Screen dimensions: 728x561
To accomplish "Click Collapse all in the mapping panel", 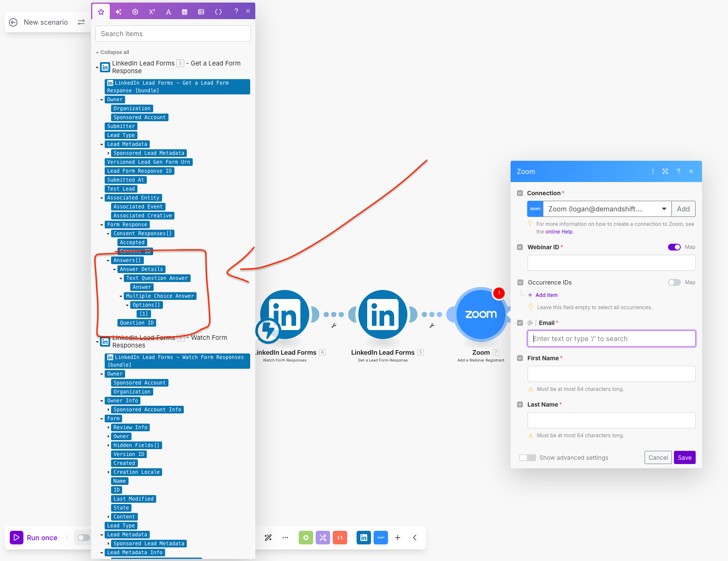I will coord(112,52).
